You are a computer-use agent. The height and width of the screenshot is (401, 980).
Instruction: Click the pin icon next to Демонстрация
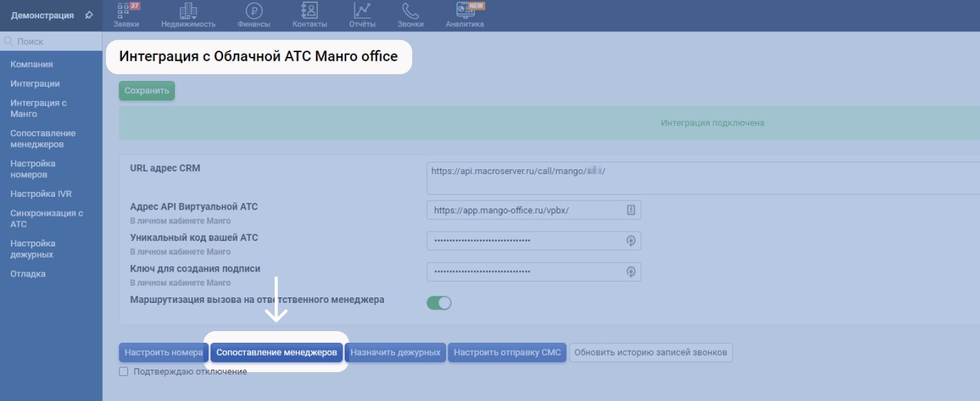(x=89, y=15)
